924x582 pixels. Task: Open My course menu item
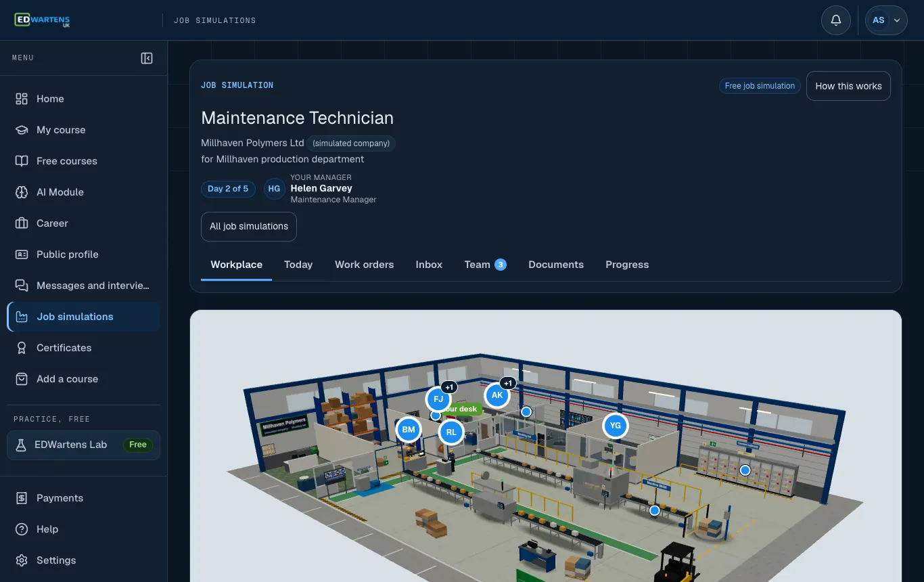[x=83, y=130]
